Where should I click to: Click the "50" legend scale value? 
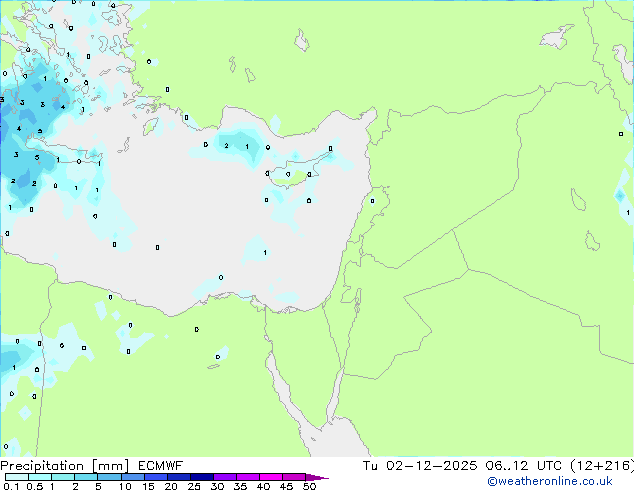tap(310, 486)
